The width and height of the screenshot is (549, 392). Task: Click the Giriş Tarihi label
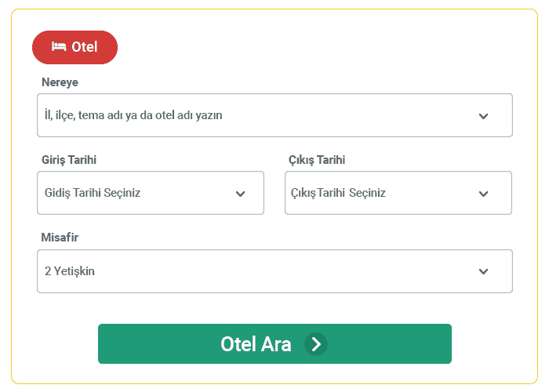[x=69, y=160]
